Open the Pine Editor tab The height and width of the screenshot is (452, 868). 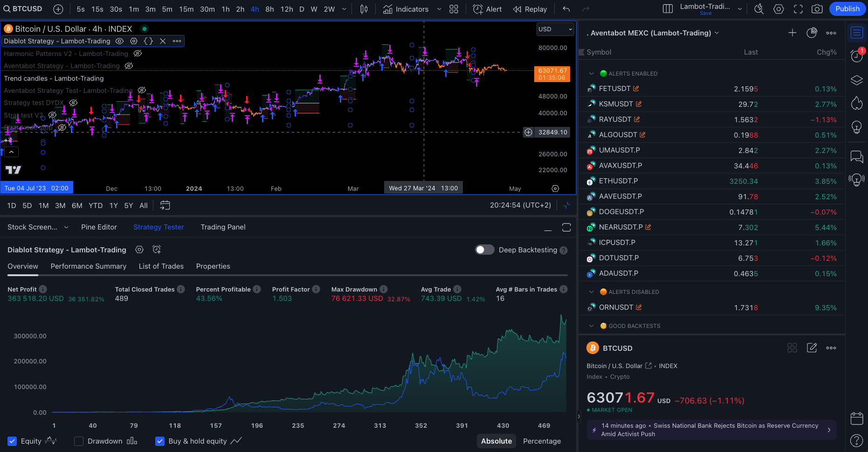(x=99, y=227)
